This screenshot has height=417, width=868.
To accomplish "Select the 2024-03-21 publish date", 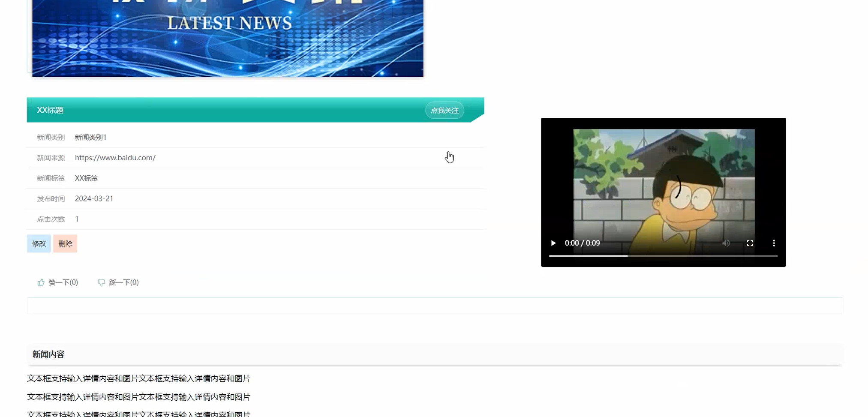I will 94,198.
